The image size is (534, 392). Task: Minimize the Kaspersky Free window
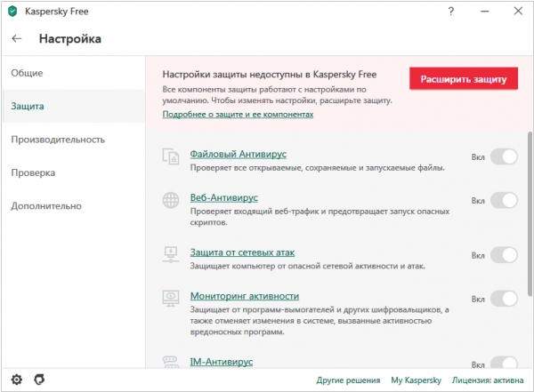[485, 12]
